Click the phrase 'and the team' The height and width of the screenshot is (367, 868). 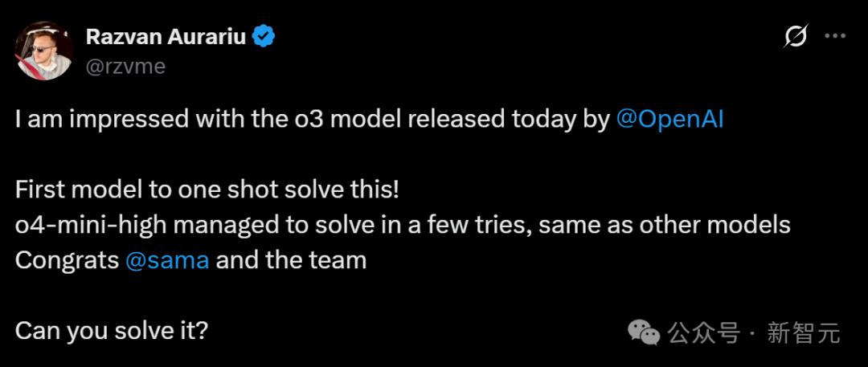coord(291,260)
